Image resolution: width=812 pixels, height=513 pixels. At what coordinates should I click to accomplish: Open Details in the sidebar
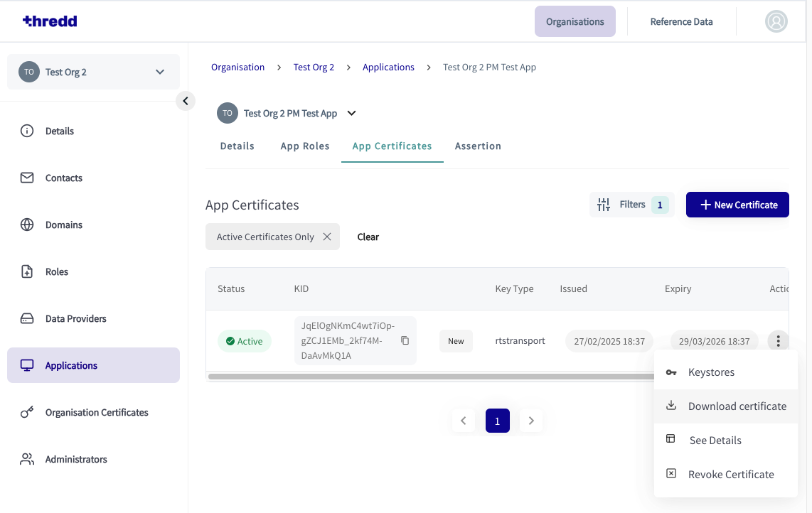click(93, 131)
